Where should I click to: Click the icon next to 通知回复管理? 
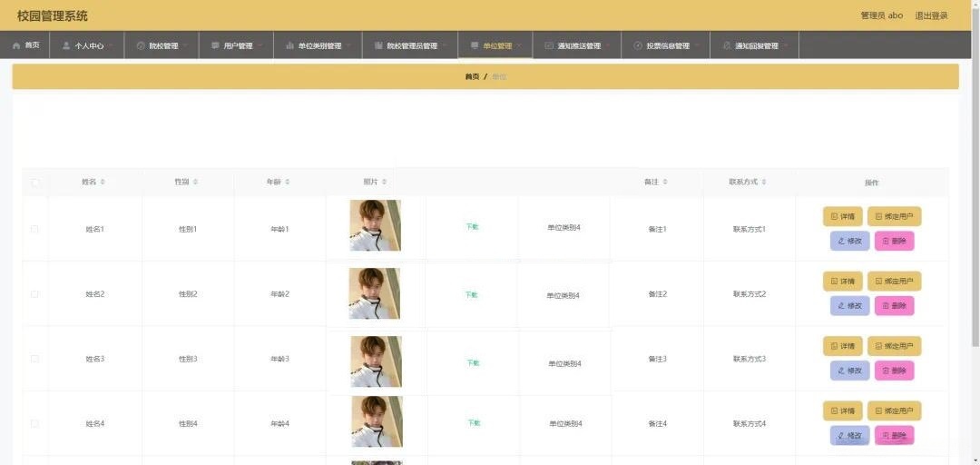coord(727,45)
